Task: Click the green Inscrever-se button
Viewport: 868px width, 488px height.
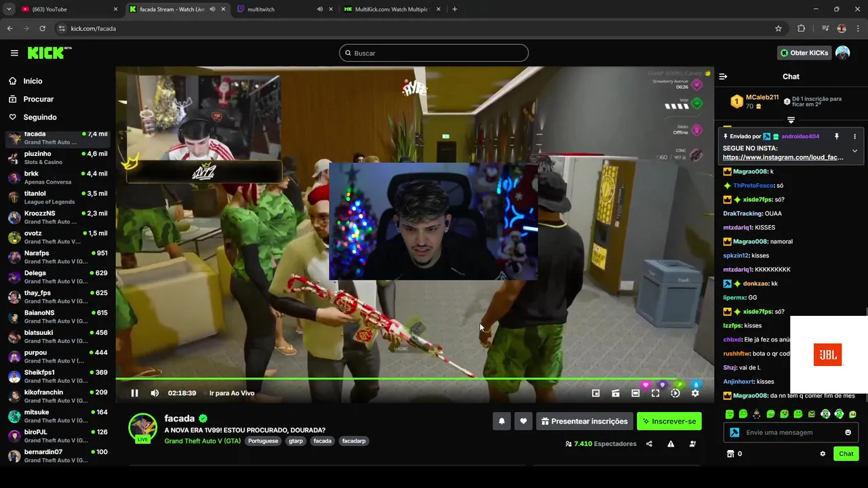Action: (669, 421)
